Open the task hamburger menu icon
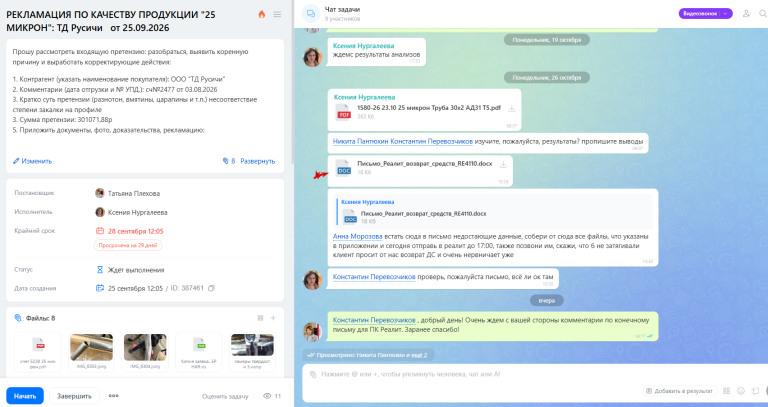This screenshot has width=768, height=407. coord(277,14)
